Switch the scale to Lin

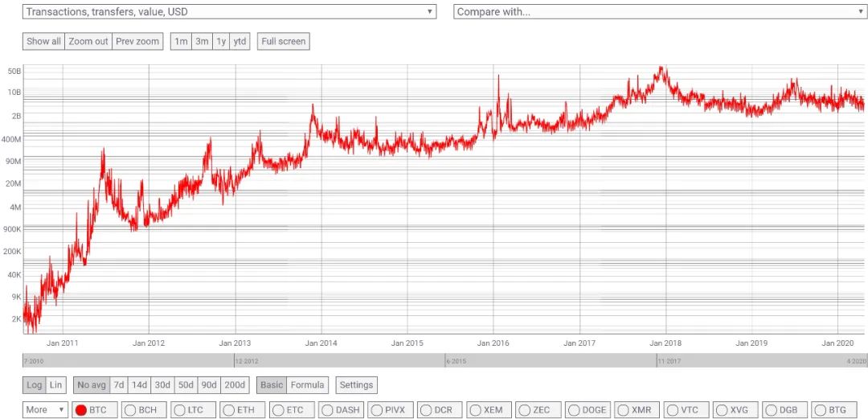coord(55,384)
